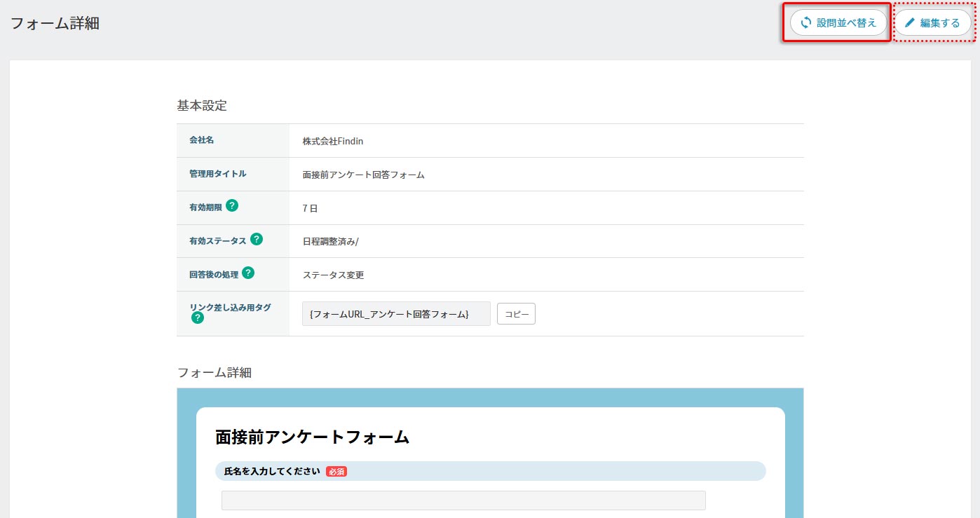Click the pencil icon in 編集する
The width and height of the screenshot is (980, 518).
click(x=910, y=23)
